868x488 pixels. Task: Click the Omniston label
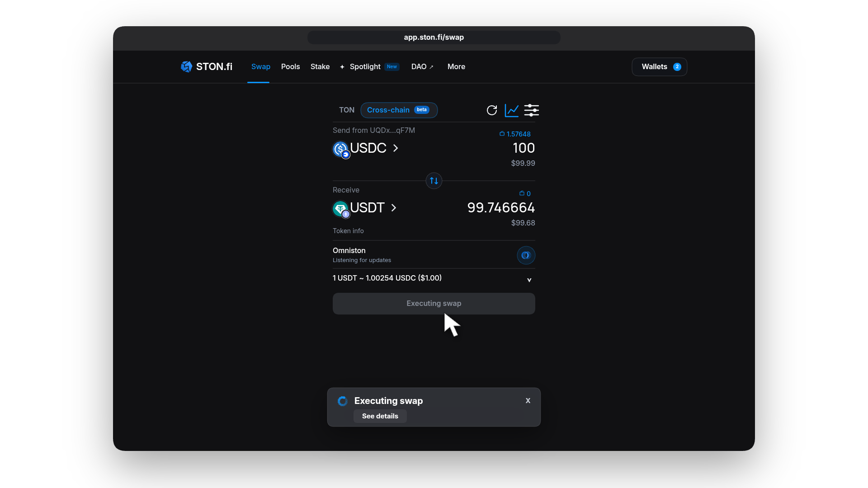(349, 250)
